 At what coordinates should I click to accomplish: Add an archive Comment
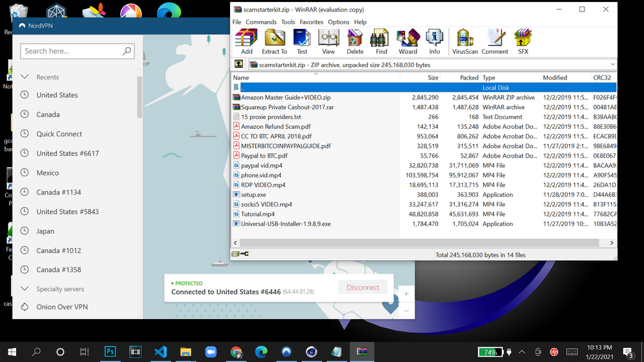[495, 42]
